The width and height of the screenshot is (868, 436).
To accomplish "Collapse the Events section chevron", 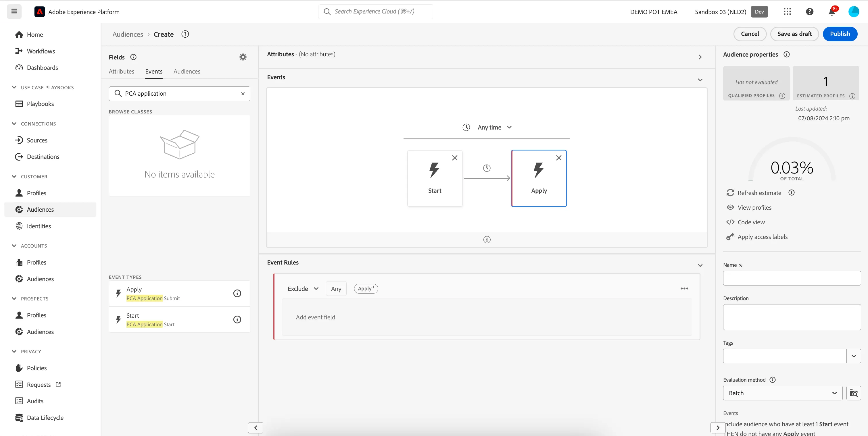I will tap(700, 80).
